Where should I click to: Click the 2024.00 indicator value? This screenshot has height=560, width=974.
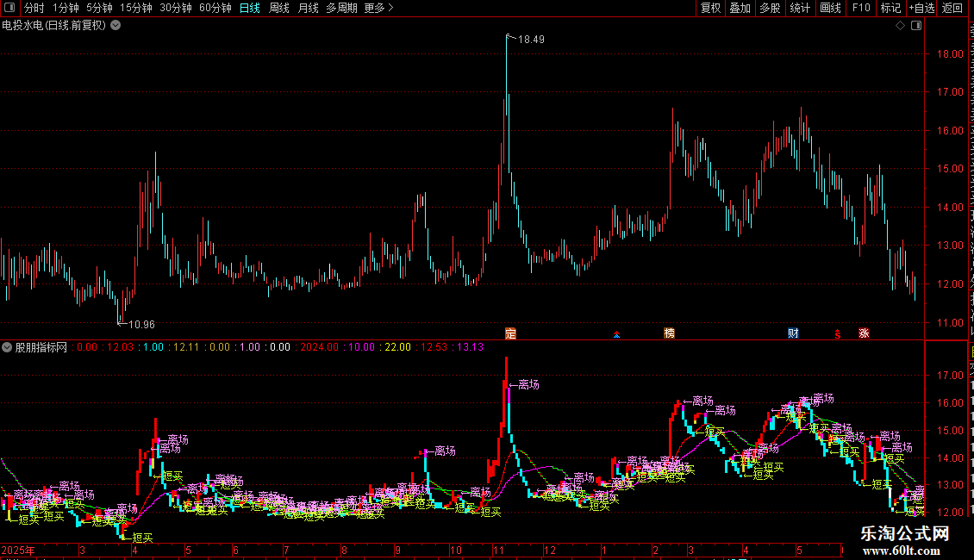319,347
